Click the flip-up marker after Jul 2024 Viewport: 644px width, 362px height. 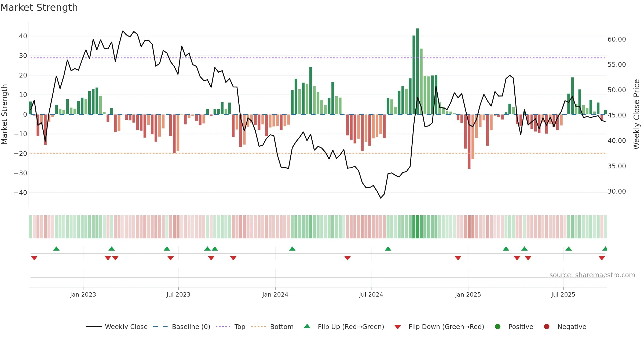coord(388,249)
